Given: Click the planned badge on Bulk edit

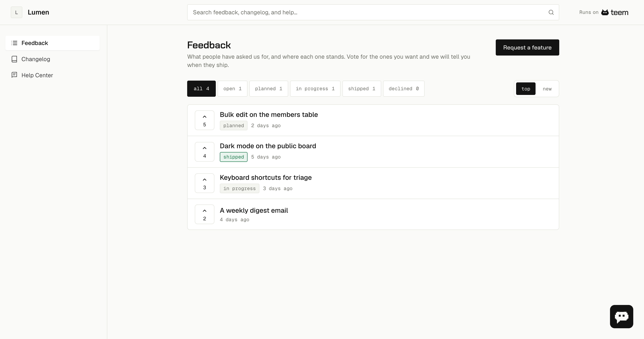Looking at the screenshot, I should point(233,126).
